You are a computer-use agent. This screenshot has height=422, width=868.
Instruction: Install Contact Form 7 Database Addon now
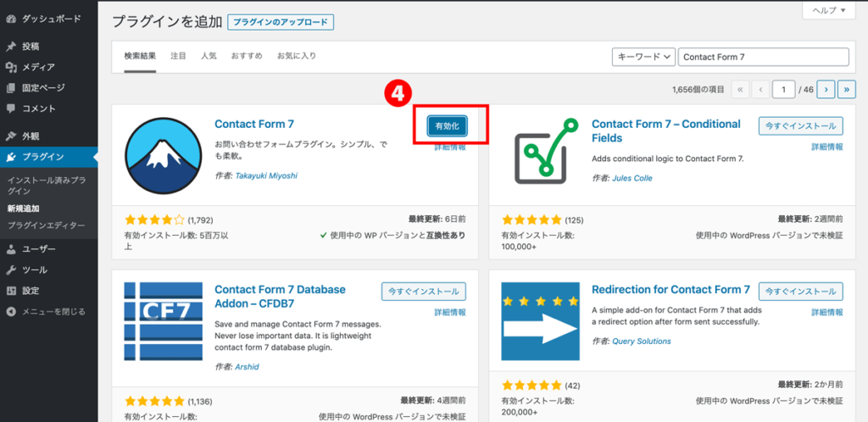click(x=424, y=292)
